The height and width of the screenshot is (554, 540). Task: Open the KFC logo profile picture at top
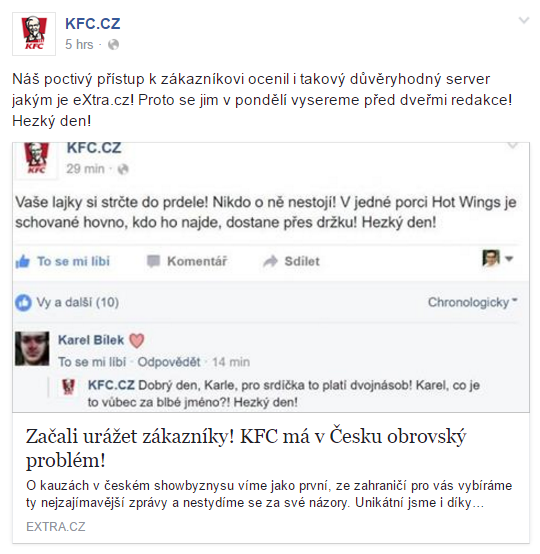(x=34, y=34)
